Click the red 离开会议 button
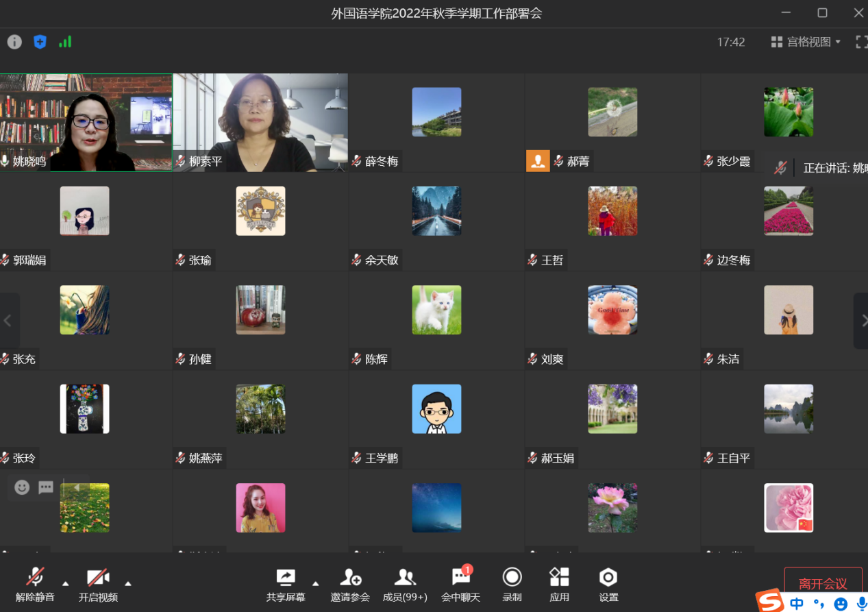This screenshot has width=868, height=612. click(x=823, y=583)
